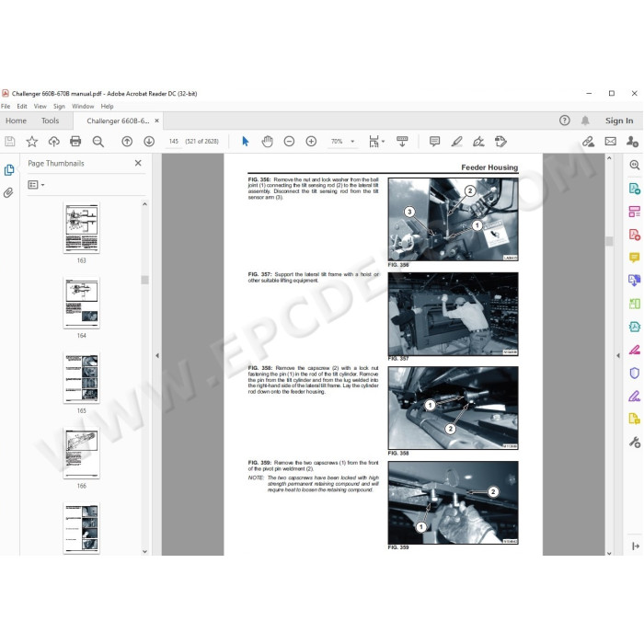Click the Selection arrow tool

245,141
